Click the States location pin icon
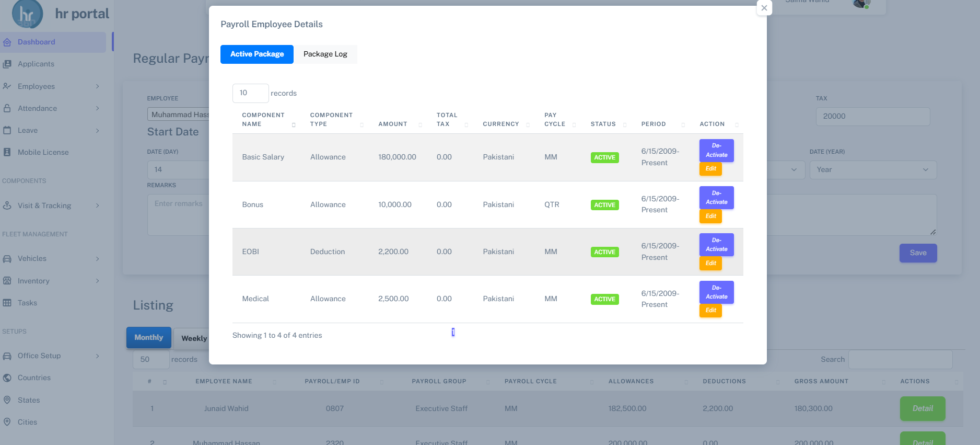 (x=7, y=400)
